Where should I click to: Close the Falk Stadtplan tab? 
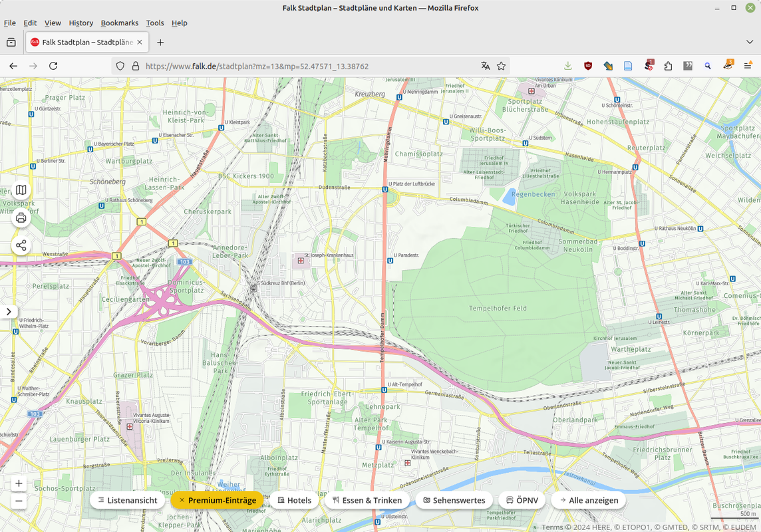tap(140, 42)
